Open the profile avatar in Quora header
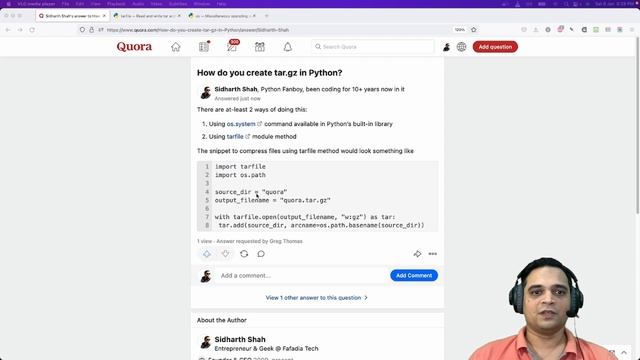The image size is (640, 360). click(447, 47)
